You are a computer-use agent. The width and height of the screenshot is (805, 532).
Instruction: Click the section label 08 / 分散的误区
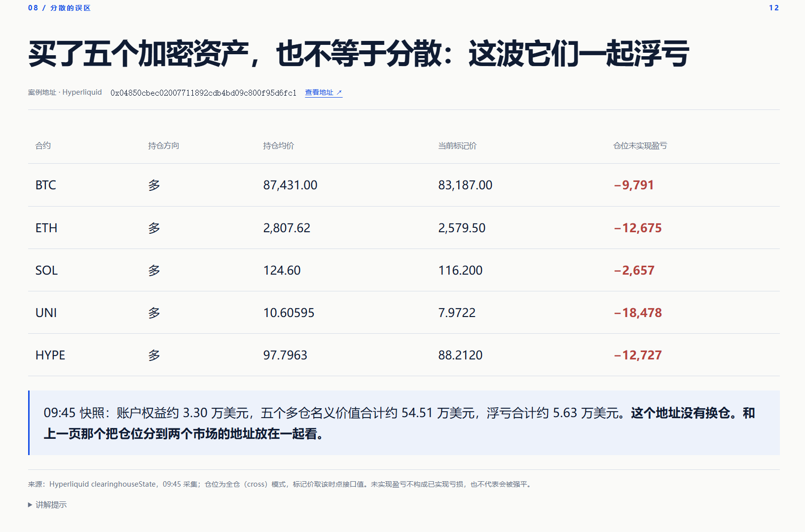click(x=59, y=8)
